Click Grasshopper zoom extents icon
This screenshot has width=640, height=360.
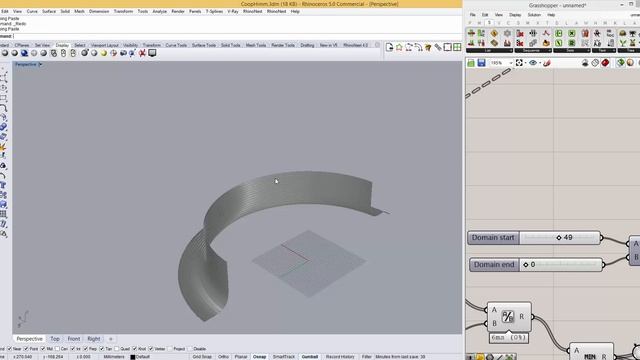[519, 63]
